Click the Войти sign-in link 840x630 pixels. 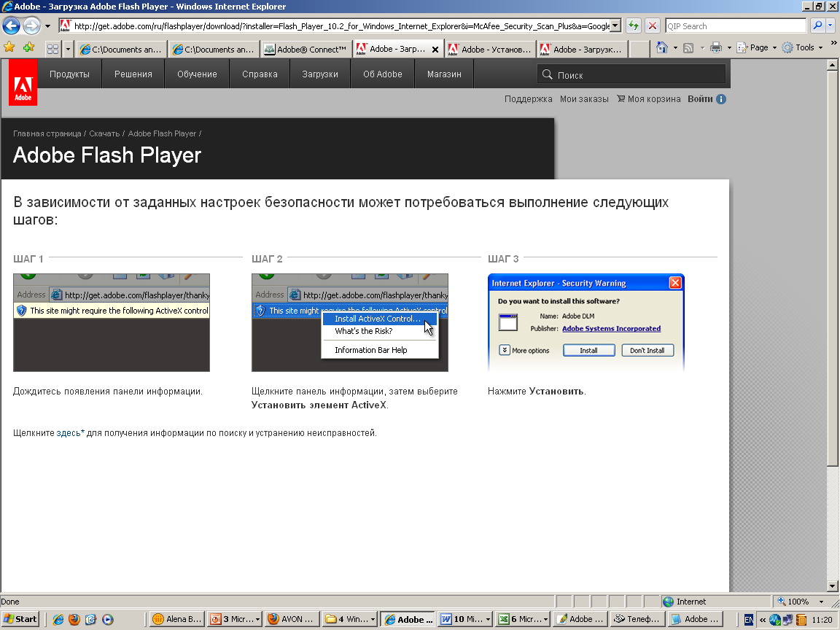(x=700, y=98)
